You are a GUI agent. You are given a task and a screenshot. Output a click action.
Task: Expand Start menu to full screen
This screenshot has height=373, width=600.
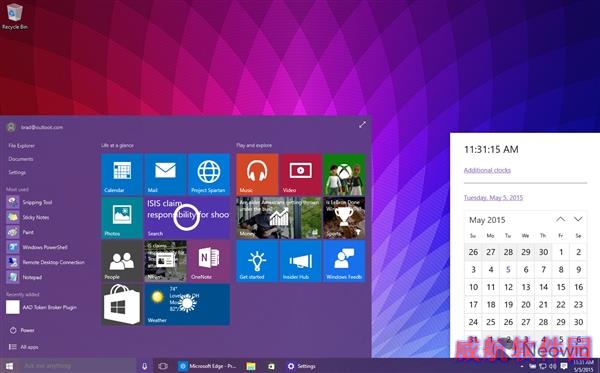(x=362, y=125)
